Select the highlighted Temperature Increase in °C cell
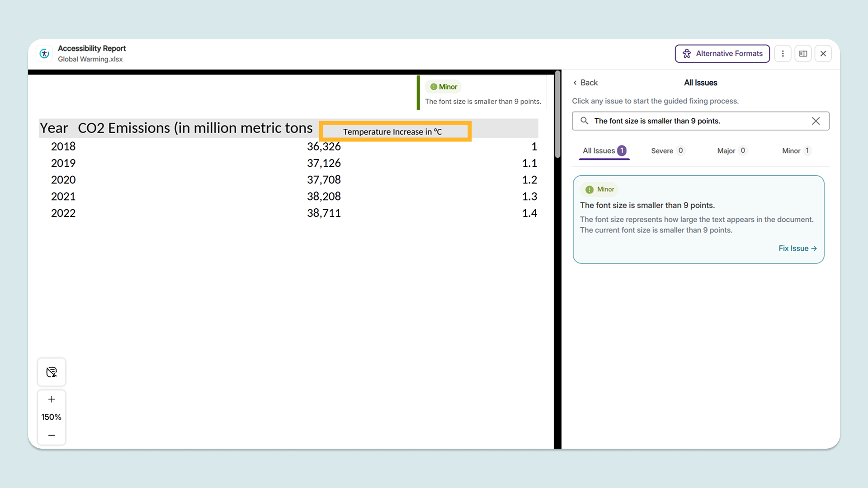 395,131
